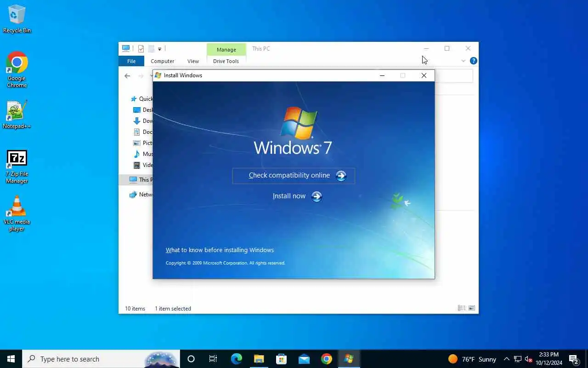Select VLC media player desktop shortcut
The height and width of the screenshot is (368, 588).
(17, 213)
